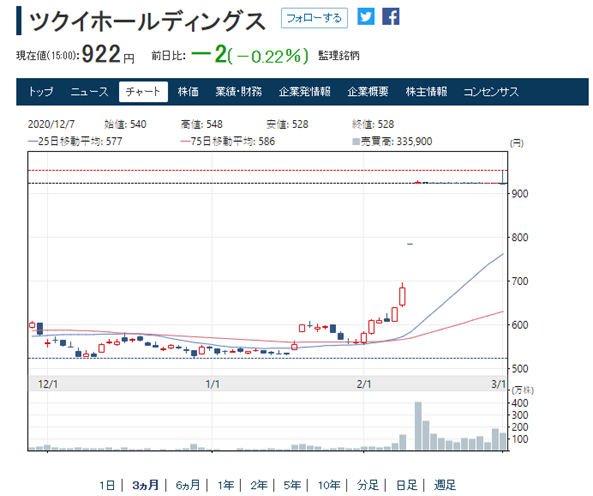The width and height of the screenshot is (593, 496).
Task: Share the stock page on Twitter
Action: point(366,17)
